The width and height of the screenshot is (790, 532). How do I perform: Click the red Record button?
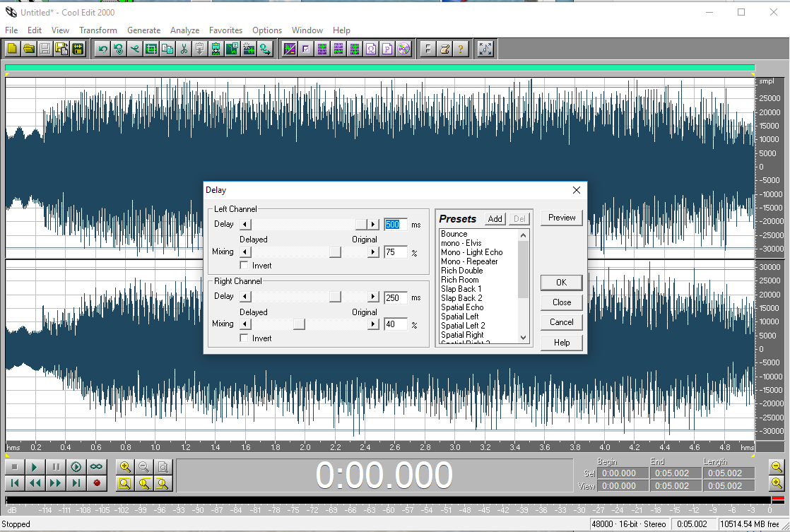point(96,483)
